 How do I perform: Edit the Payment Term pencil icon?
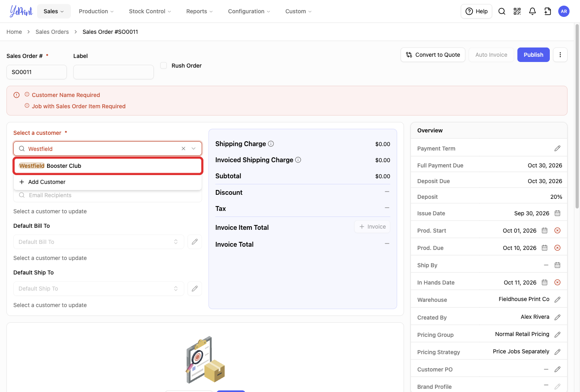coord(557,149)
